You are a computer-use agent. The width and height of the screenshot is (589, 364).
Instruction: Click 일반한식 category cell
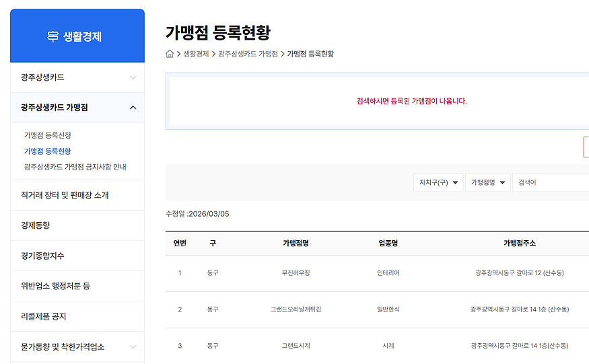click(388, 310)
